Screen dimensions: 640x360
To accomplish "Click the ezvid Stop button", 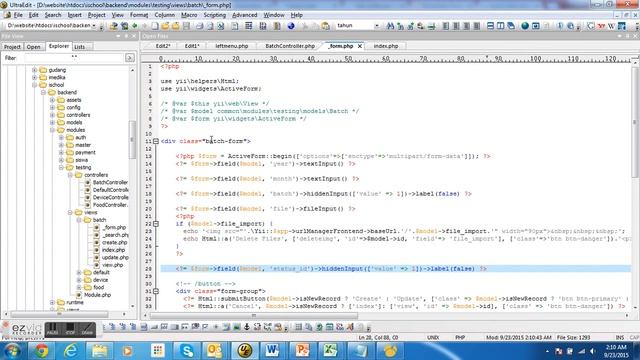I will 70,329.
